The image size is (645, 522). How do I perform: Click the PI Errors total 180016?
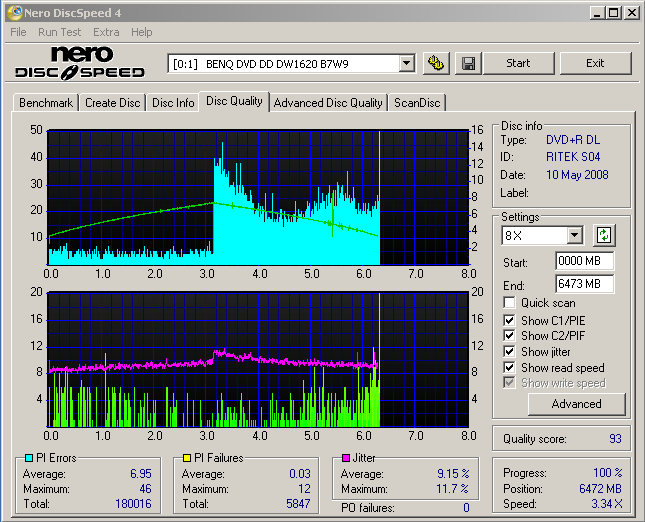pyautogui.click(x=133, y=504)
